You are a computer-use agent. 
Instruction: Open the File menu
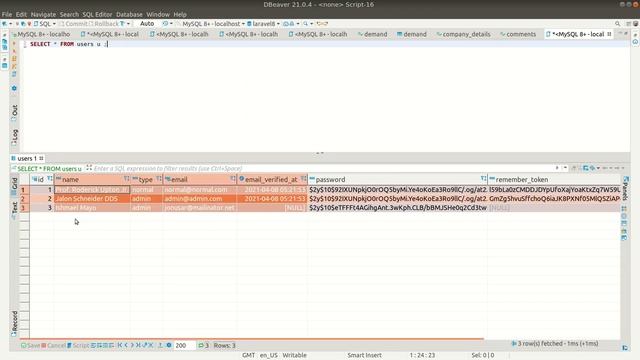7,14
